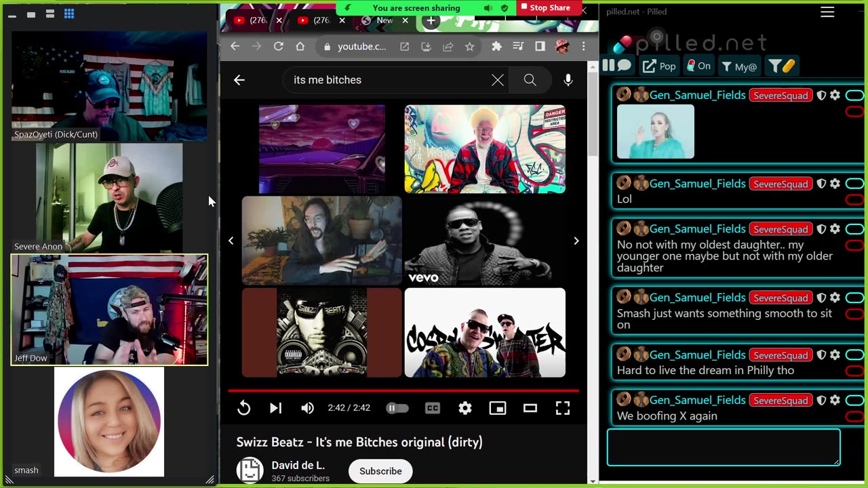Click shield icon on "We boofing X again" message

(821, 401)
